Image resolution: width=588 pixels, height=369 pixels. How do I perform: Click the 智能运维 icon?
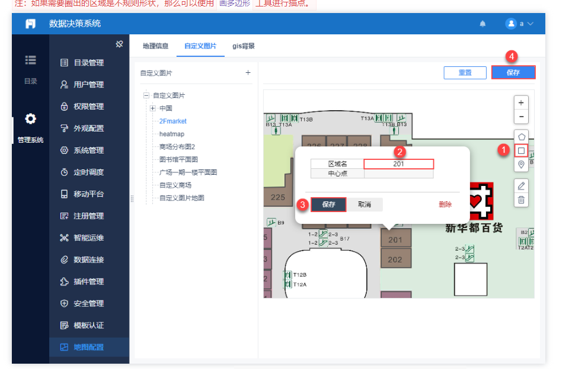(x=64, y=238)
